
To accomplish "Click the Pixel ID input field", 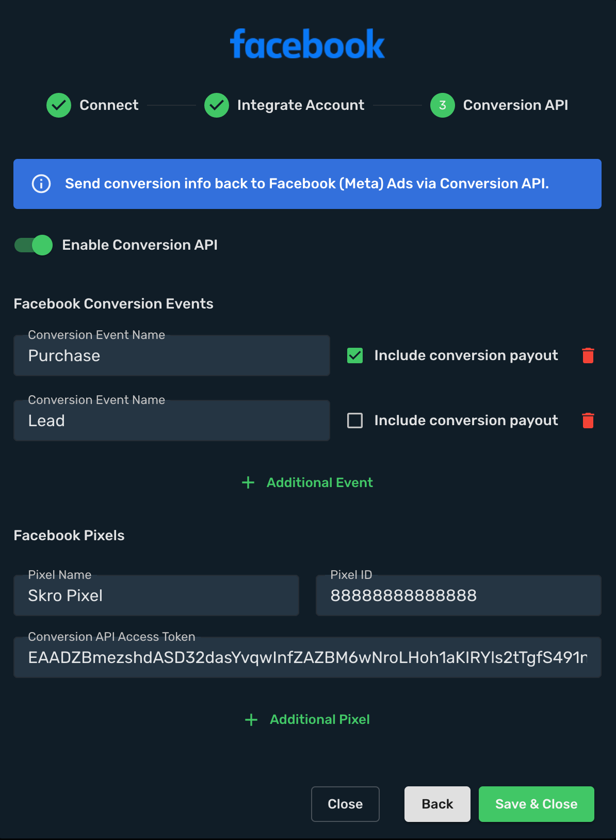I will pos(459,595).
